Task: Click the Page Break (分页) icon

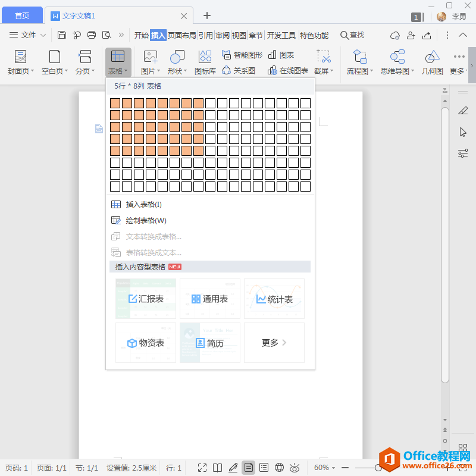Action: (85, 63)
